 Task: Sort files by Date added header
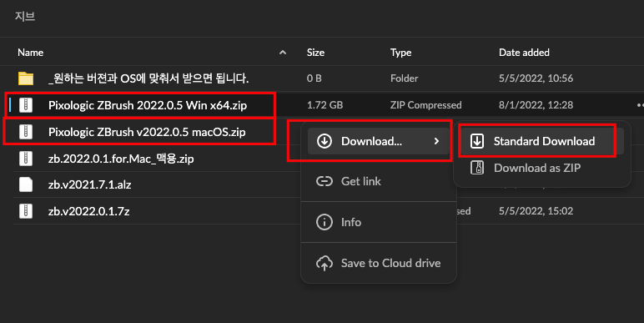pyautogui.click(x=524, y=53)
